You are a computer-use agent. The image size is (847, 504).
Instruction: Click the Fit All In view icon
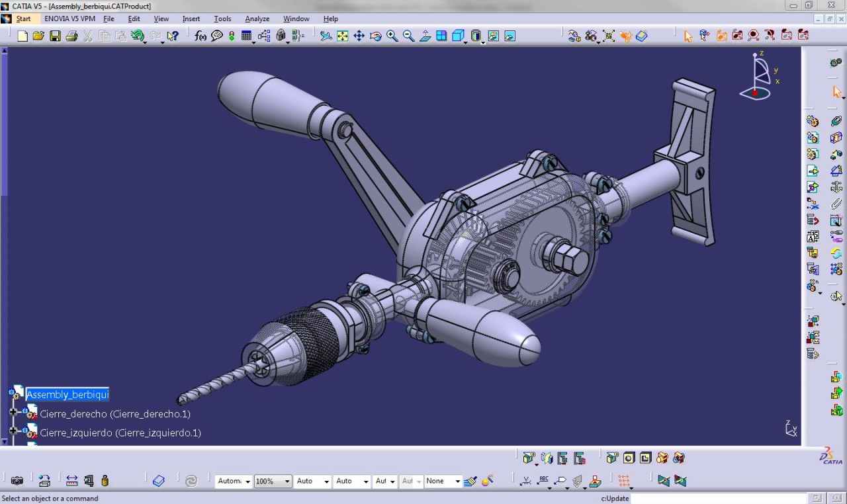point(342,36)
